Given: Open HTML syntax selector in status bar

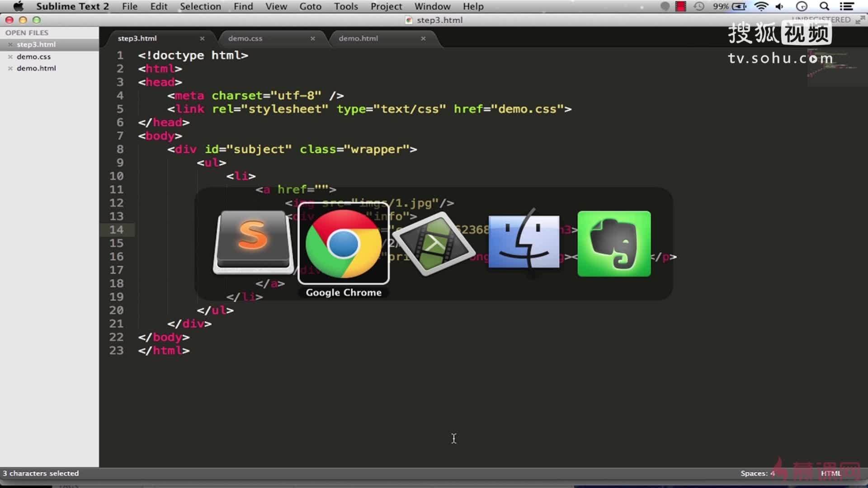Looking at the screenshot, I should point(830,473).
